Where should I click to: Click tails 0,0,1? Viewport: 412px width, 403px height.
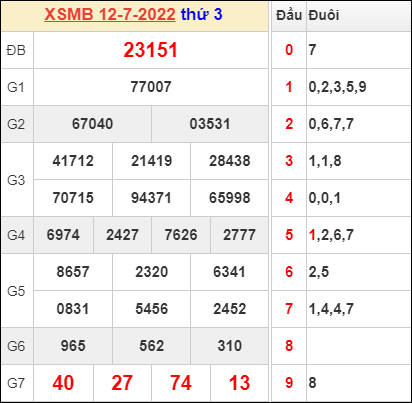click(x=325, y=198)
